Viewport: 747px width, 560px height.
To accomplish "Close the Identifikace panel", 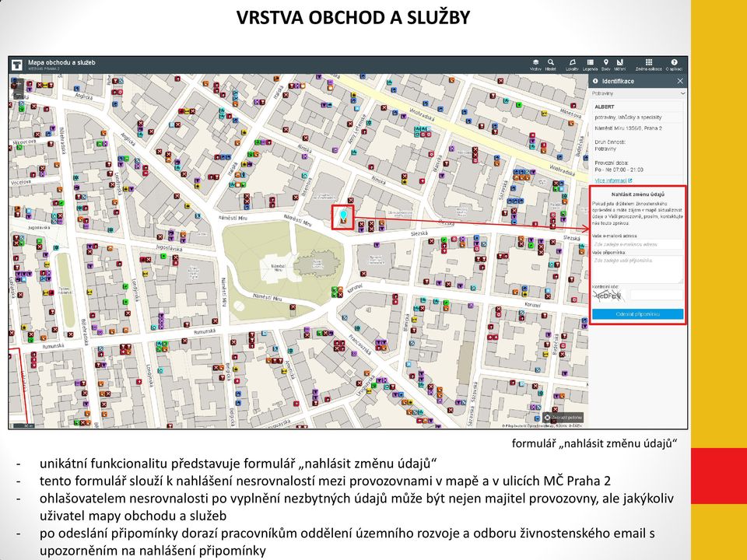I will pyautogui.click(x=680, y=81).
